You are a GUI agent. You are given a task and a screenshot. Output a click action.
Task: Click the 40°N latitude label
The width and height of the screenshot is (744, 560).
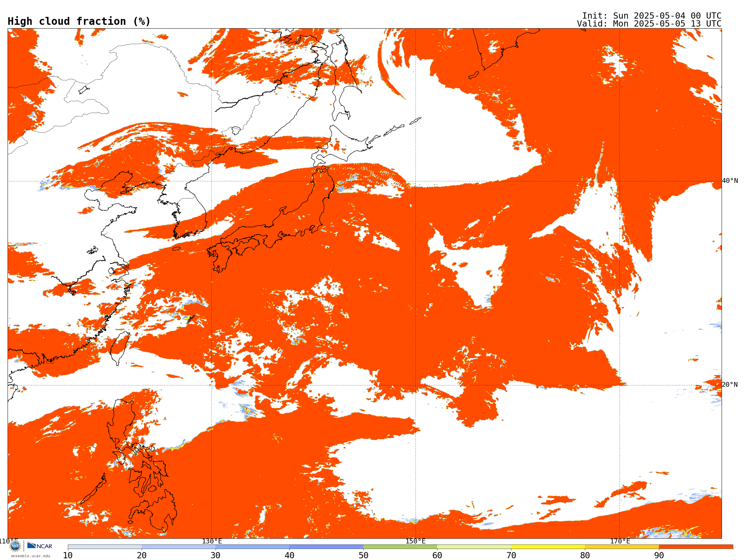click(x=730, y=181)
